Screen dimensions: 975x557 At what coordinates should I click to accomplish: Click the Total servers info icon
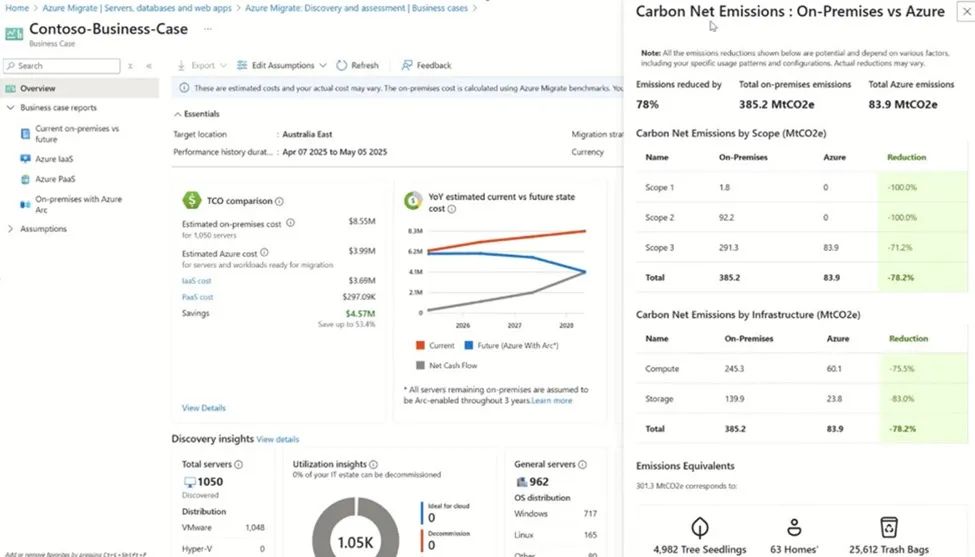click(238, 465)
